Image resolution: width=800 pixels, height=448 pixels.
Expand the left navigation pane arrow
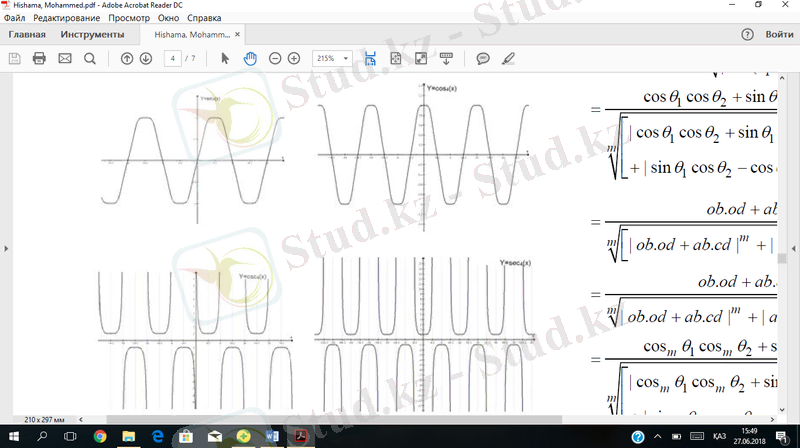click(x=6, y=248)
